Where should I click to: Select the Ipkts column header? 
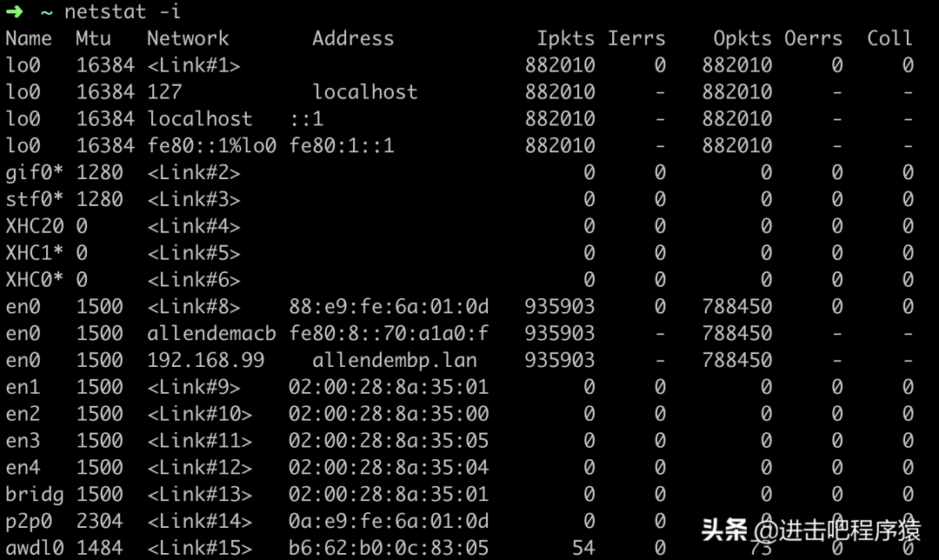tap(565, 38)
